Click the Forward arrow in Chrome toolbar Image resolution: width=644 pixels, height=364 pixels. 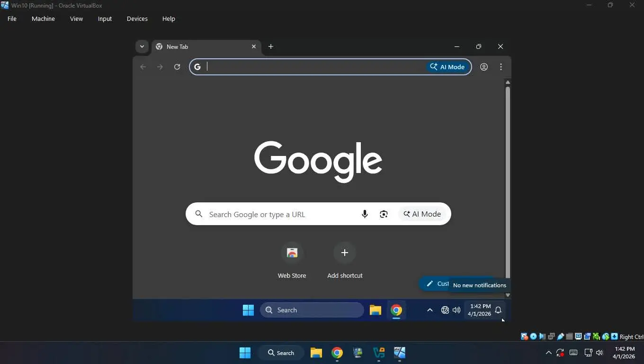pos(160,67)
